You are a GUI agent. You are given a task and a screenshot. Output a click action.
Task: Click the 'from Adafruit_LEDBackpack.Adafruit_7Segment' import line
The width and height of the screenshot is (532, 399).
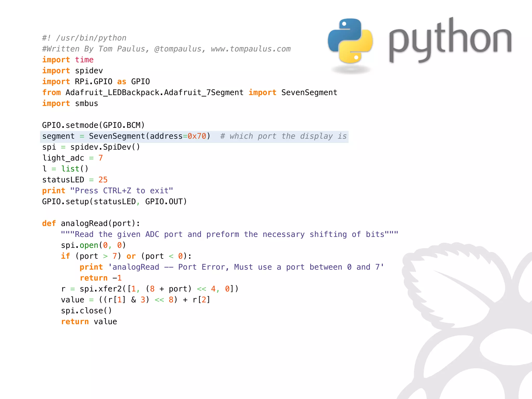click(190, 92)
